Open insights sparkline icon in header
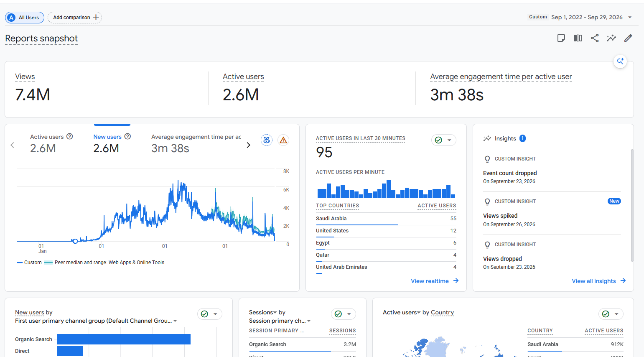644x357 pixels. (611, 38)
